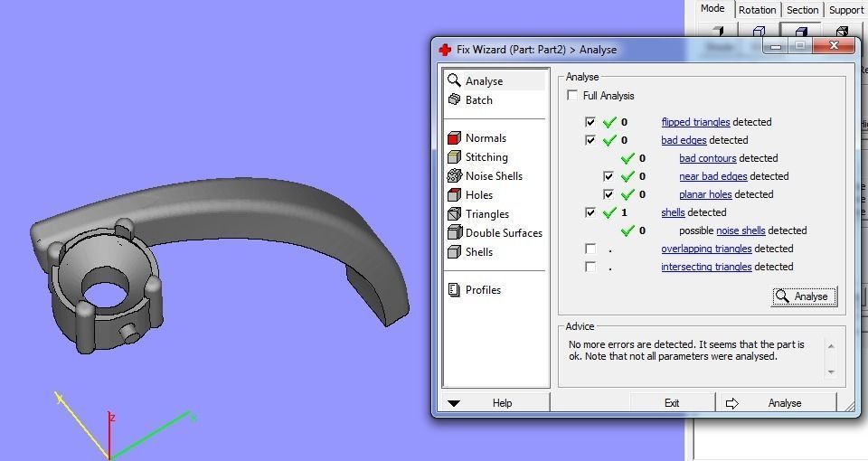The width and height of the screenshot is (868, 461).
Task: Open the shells link
Action: pos(673,212)
